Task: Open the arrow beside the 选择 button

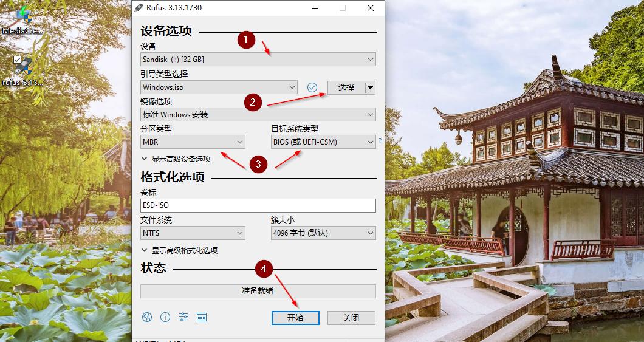Action: pos(370,87)
